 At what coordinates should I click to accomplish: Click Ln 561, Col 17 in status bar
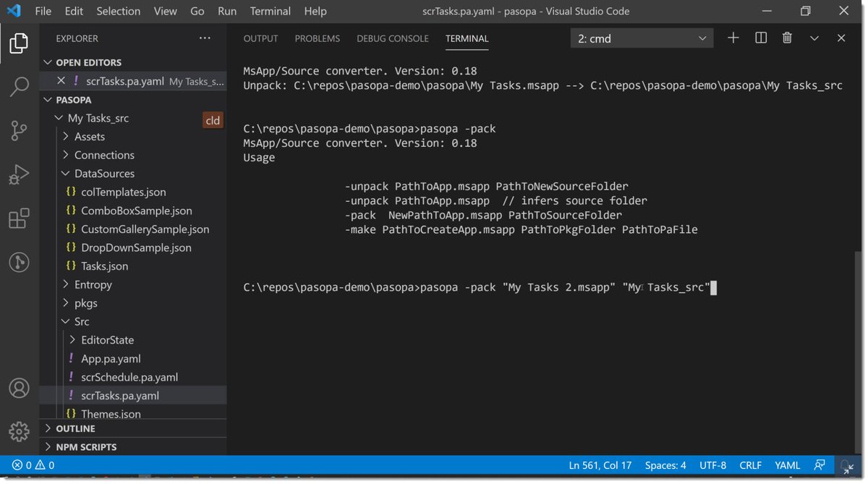pos(600,465)
